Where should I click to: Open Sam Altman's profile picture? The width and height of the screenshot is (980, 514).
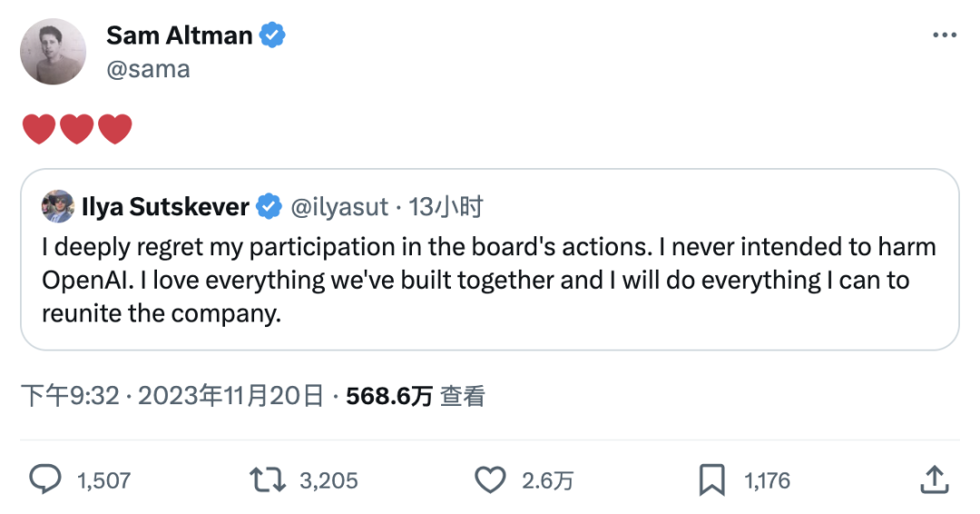pos(54,51)
